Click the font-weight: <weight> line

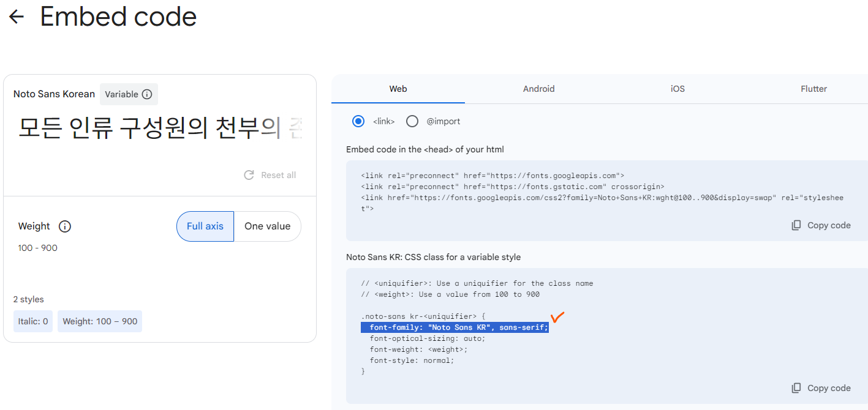point(418,349)
